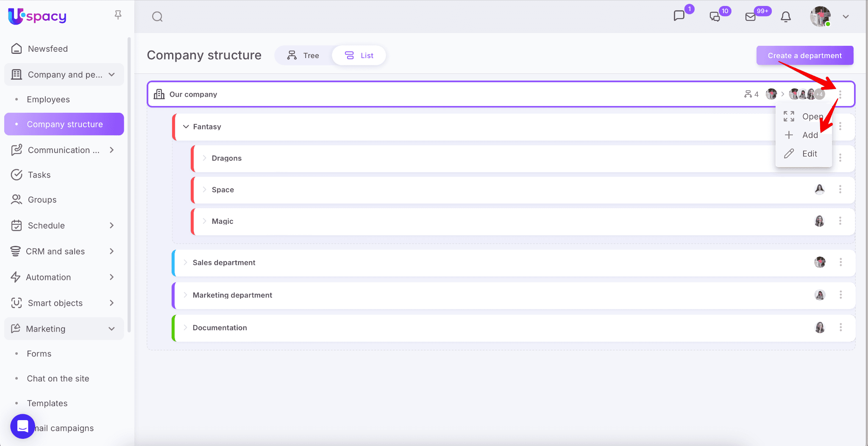Image resolution: width=868 pixels, height=446 pixels.
Task: Collapse the Fantasy department
Action: point(186,127)
